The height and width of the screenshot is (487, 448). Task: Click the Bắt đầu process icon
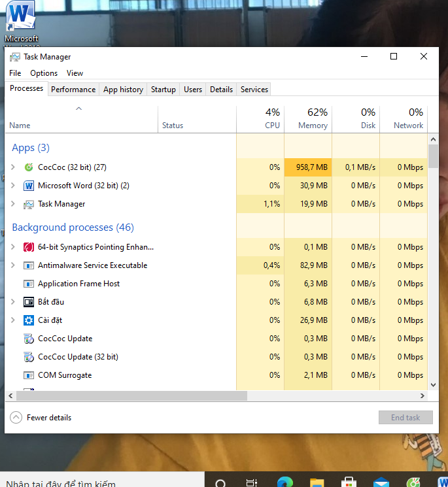[29, 302]
